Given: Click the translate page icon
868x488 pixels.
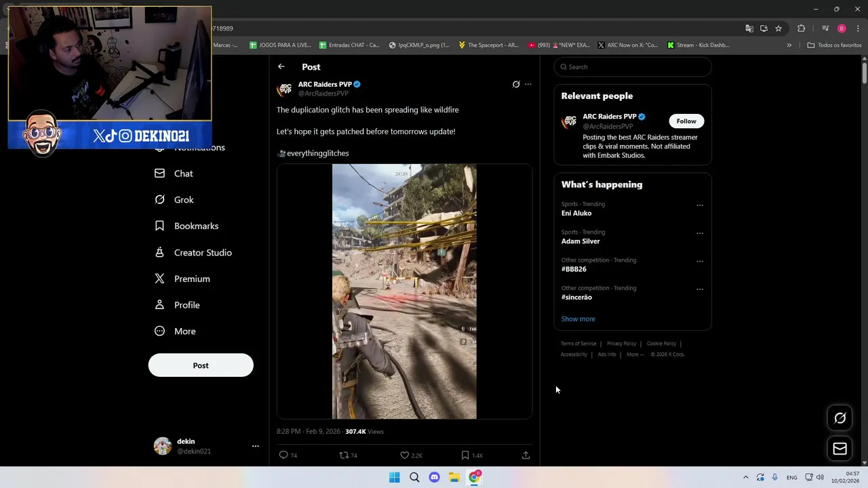Looking at the screenshot, I should pos(749,28).
